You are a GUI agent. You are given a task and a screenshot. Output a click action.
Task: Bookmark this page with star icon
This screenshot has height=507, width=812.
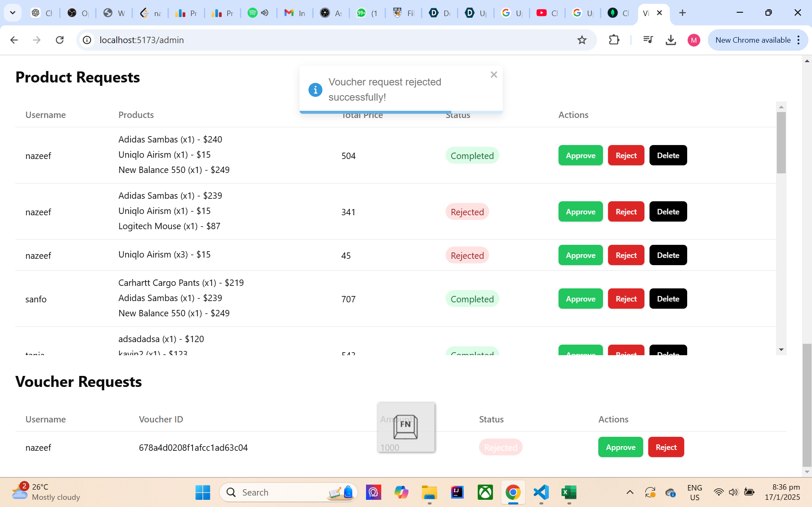(x=582, y=40)
